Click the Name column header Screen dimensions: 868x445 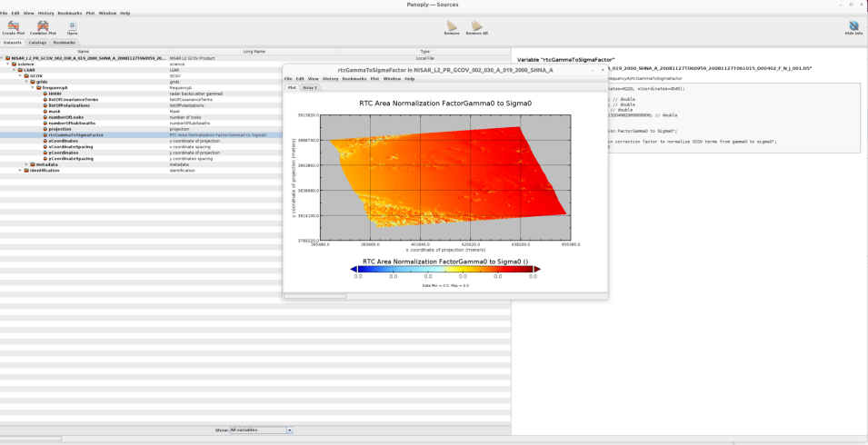click(x=85, y=52)
